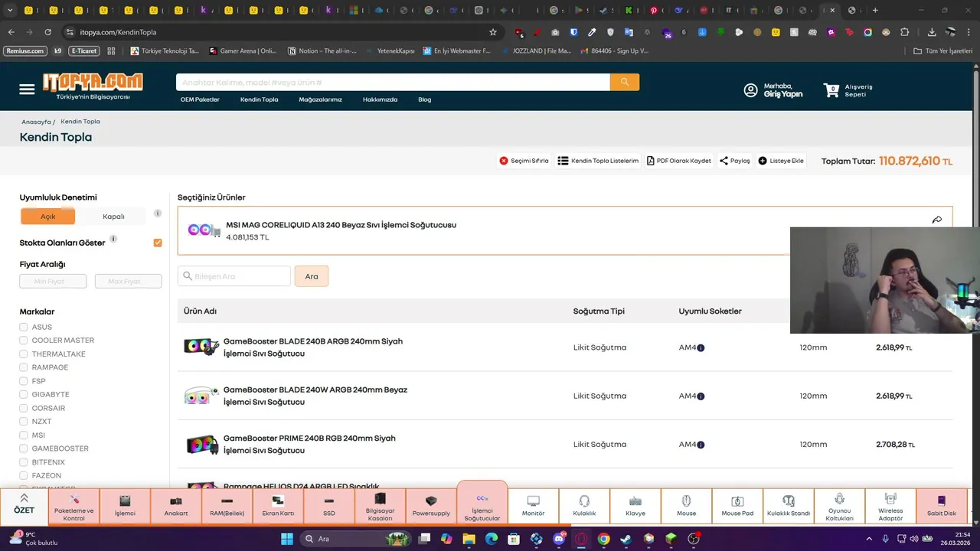Open GameBooster PRIME 240B RGB product
980x551 pixels.
click(309, 445)
